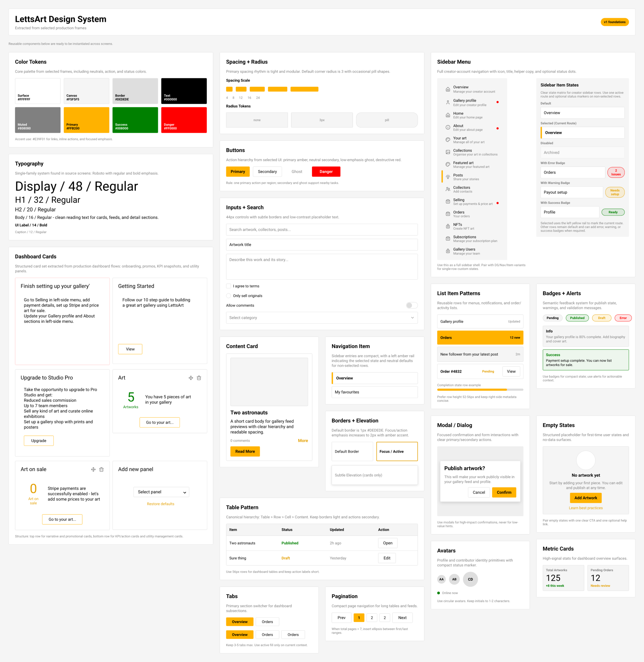Click the Overview home icon in sidebar
This screenshot has width=644, height=662.
448,89
